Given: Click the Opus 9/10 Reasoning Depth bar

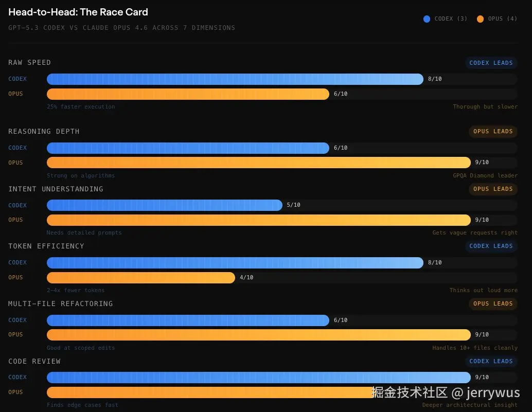Looking at the screenshot, I should coord(259,163).
